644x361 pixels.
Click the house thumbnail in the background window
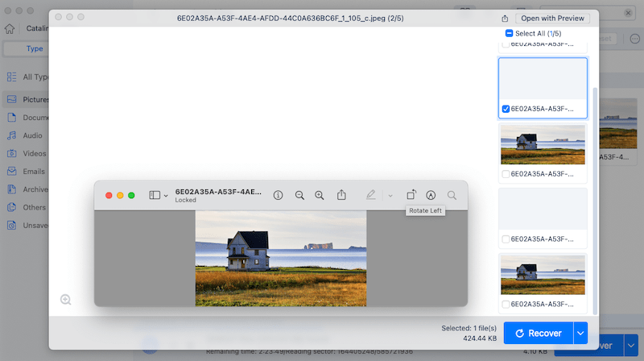point(618,123)
